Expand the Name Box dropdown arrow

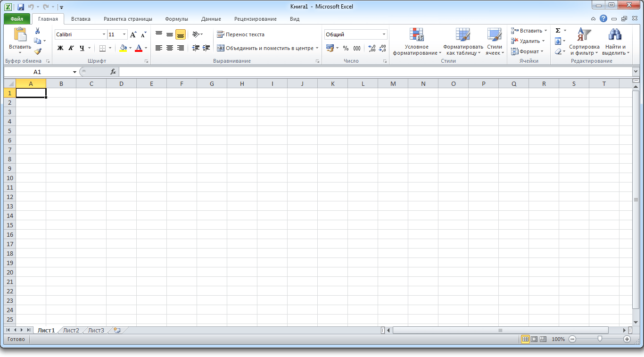[x=74, y=72]
